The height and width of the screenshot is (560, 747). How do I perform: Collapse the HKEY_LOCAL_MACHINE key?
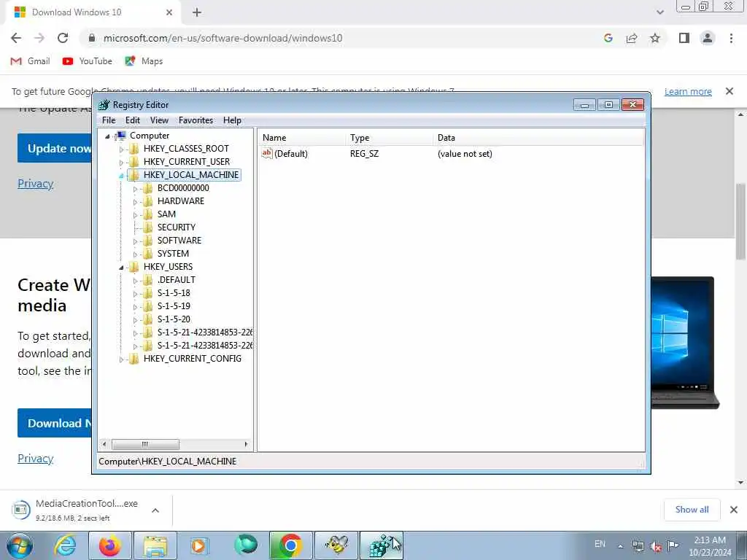(122, 176)
